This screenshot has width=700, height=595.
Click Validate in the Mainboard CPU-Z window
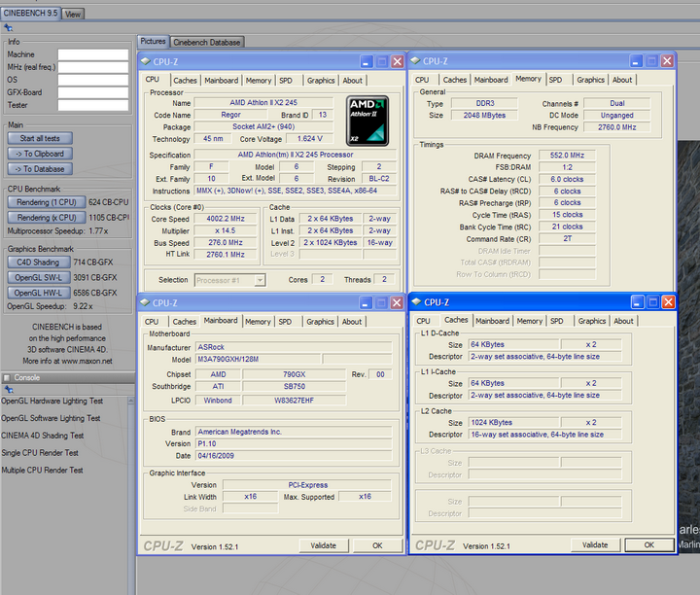pyautogui.click(x=324, y=545)
